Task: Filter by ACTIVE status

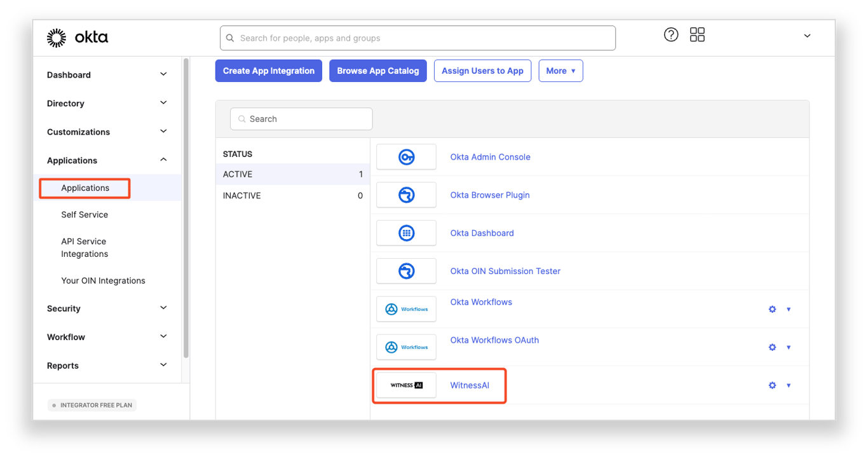Action: click(292, 174)
